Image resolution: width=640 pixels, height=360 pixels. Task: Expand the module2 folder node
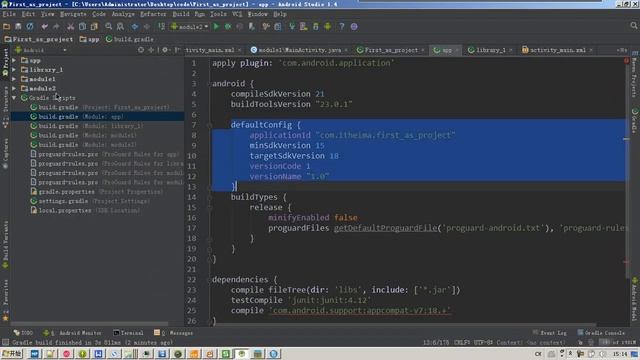tap(14, 89)
